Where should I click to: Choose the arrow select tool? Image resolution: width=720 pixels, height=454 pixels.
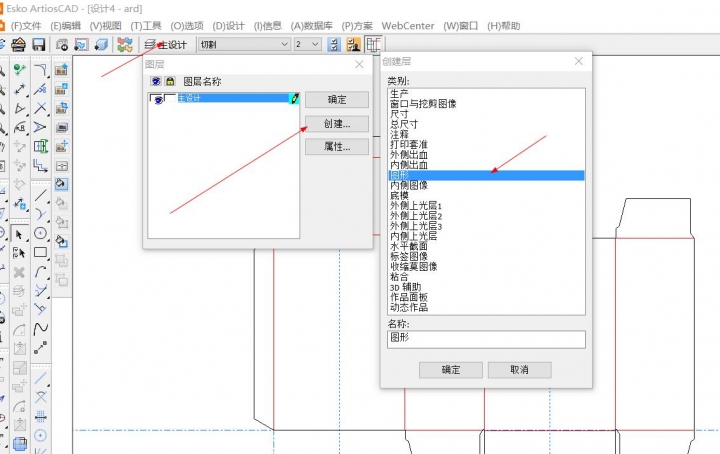(x=19, y=233)
